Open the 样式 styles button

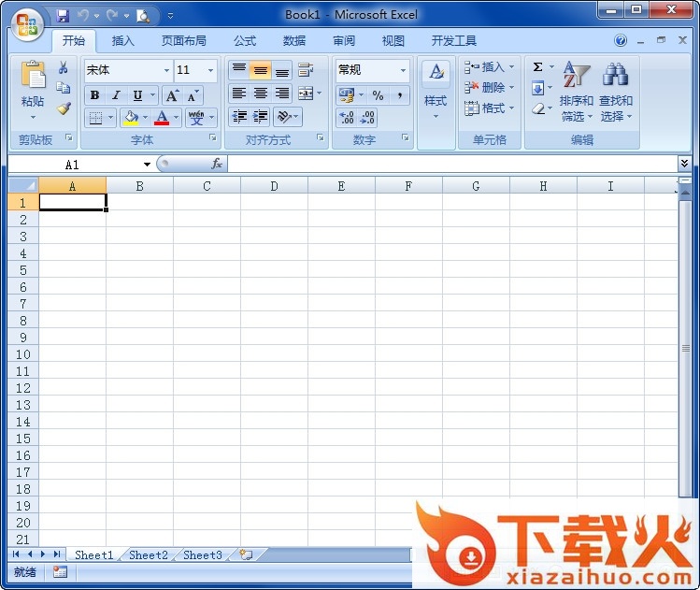[x=436, y=91]
